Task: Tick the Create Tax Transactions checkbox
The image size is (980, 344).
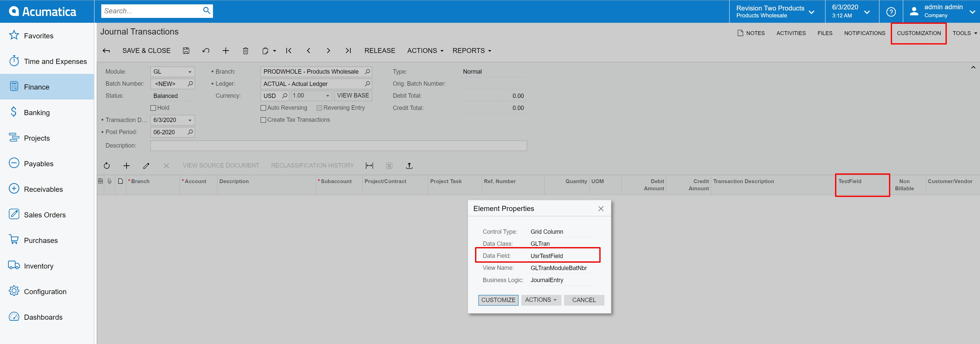Action: (263, 120)
